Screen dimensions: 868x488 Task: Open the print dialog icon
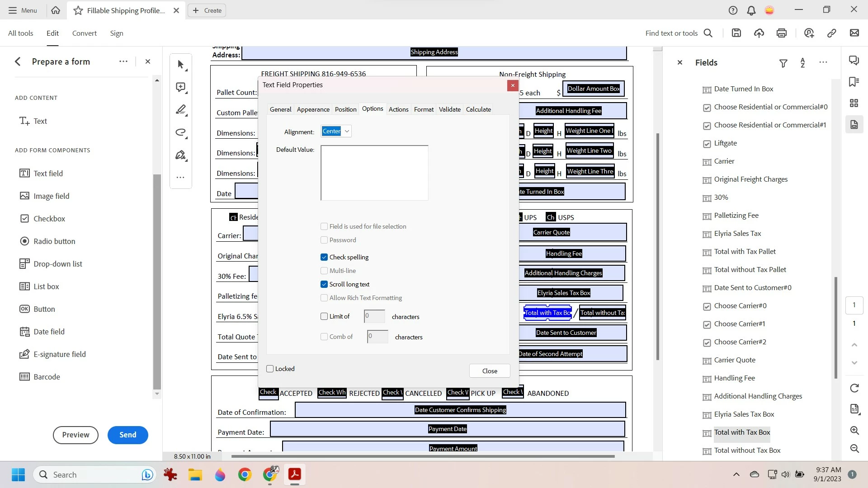(782, 33)
